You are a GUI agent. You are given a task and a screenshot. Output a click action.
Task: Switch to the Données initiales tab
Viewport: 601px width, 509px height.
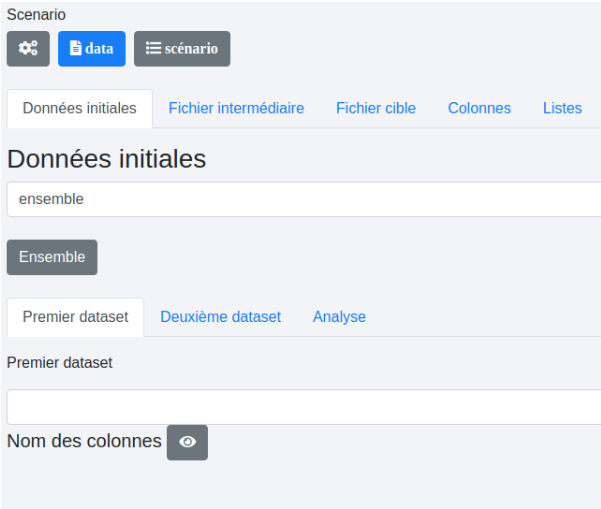(80, 108)
